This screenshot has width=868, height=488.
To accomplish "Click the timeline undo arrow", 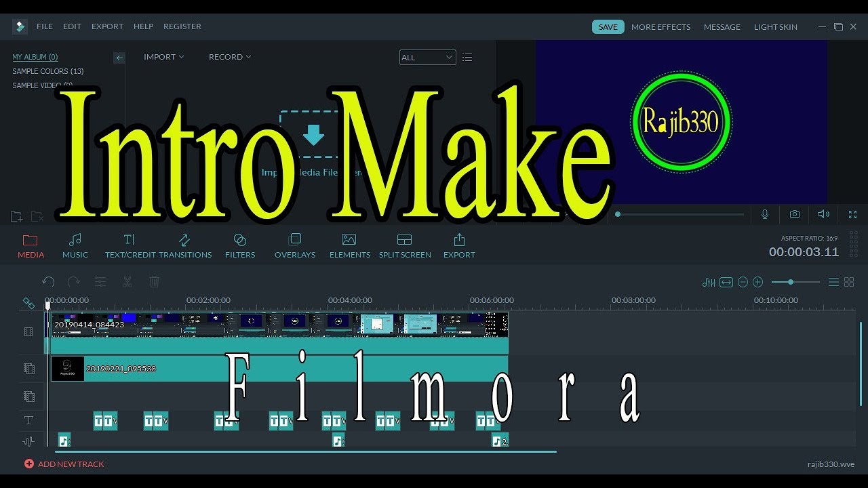I will pos(48,281).
